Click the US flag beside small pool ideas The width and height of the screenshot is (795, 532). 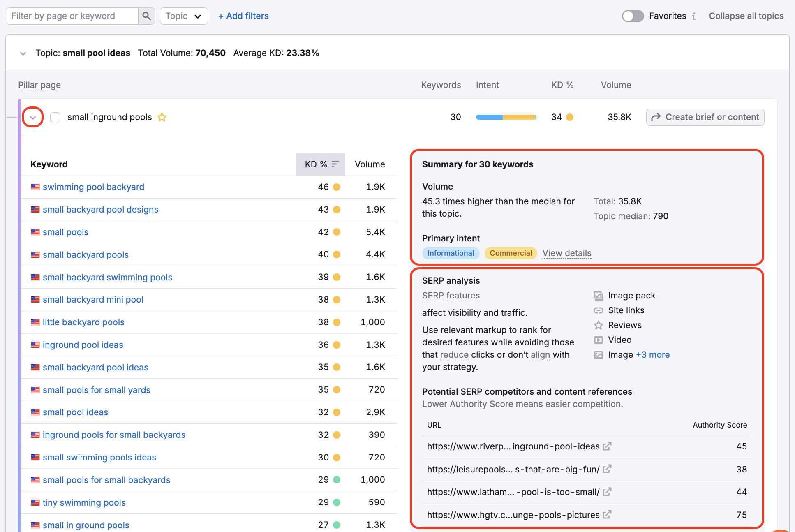click(35, 412)
